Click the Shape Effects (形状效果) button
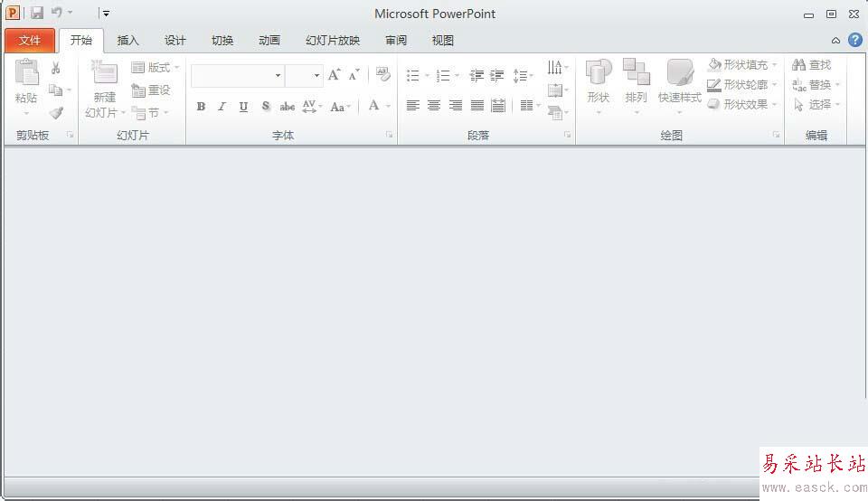The image size is (868, 501). point(742,104)
